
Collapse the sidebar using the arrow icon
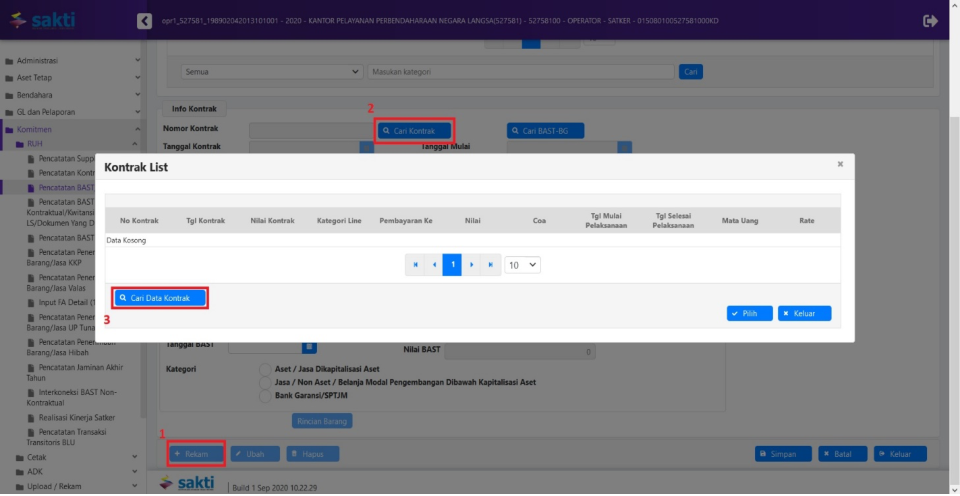pyautogui.click(x=145, y=21)
